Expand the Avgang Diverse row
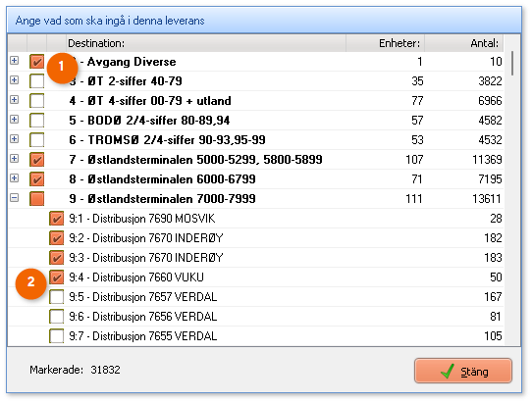The height and width of the screenshot is (403, 532). [x=15, y=61]
